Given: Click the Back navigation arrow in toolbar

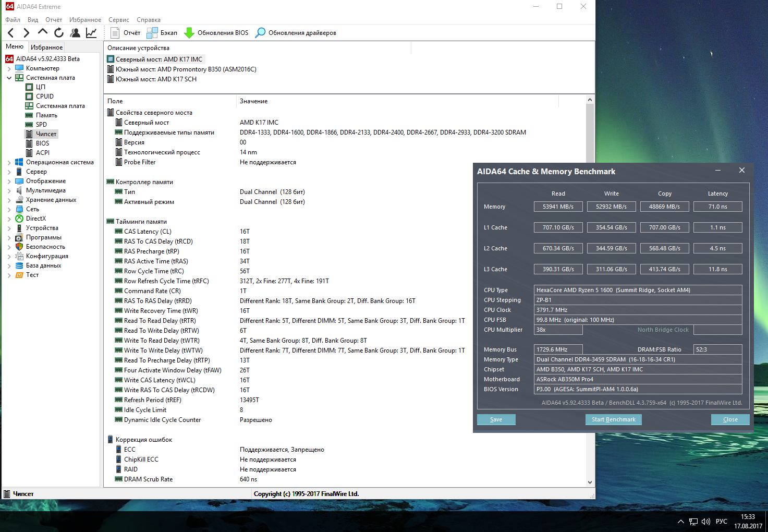Looking at the screenshot, I should 11,33.
